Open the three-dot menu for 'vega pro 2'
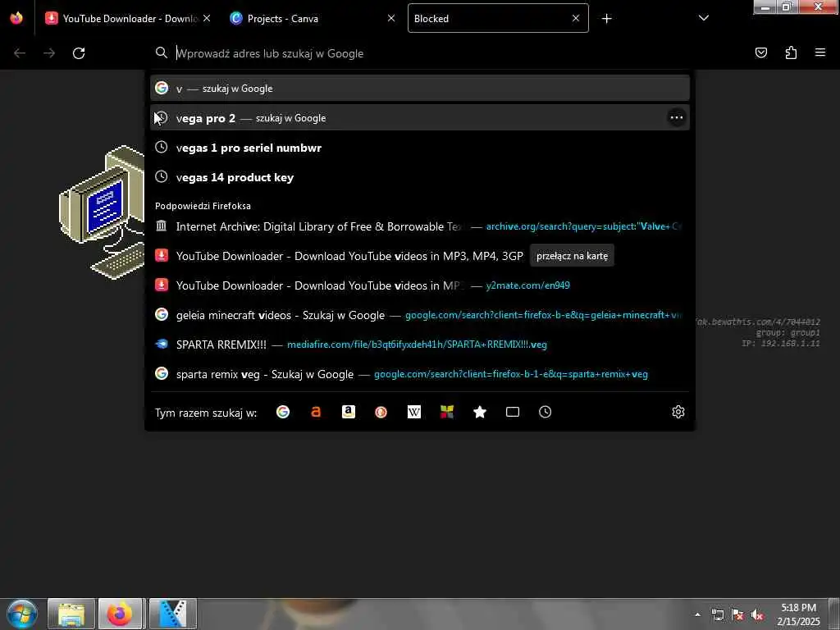Screen dimensions: 840x630 coord(677,118)
